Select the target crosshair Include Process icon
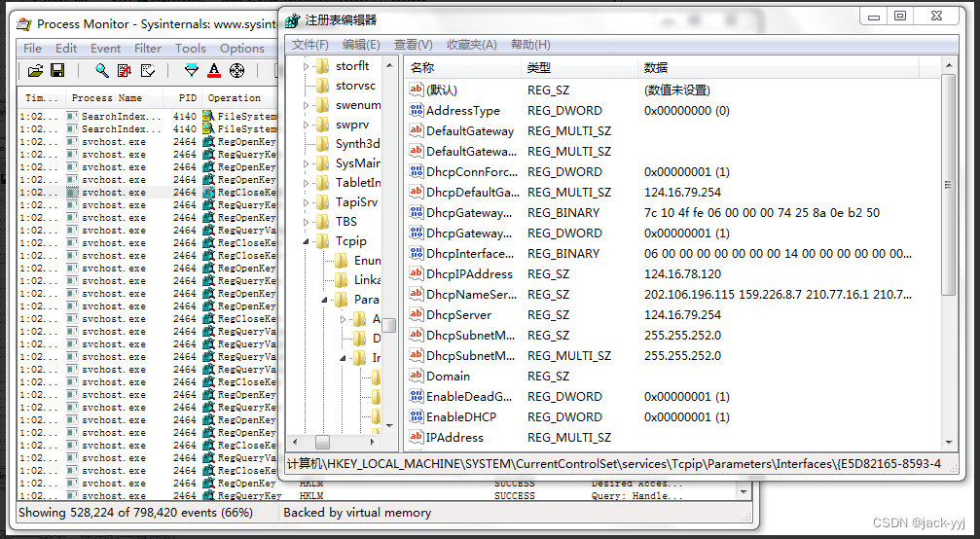This screenshot has width=980, height=539. (236, 71)
